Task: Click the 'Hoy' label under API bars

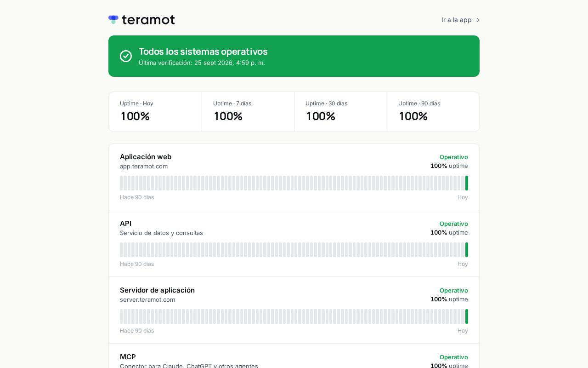Action: pyautogui.click(x=463, y=264)
